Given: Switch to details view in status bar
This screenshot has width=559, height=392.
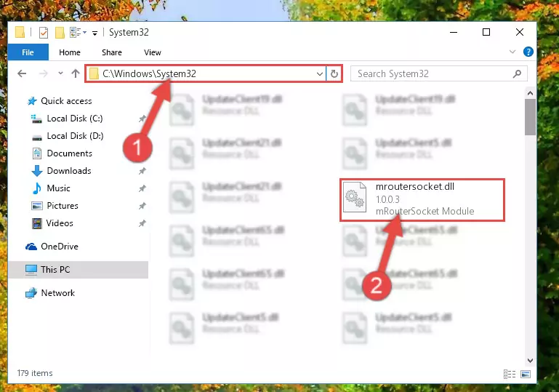Looking at the screenshot, I should [510, 374].
